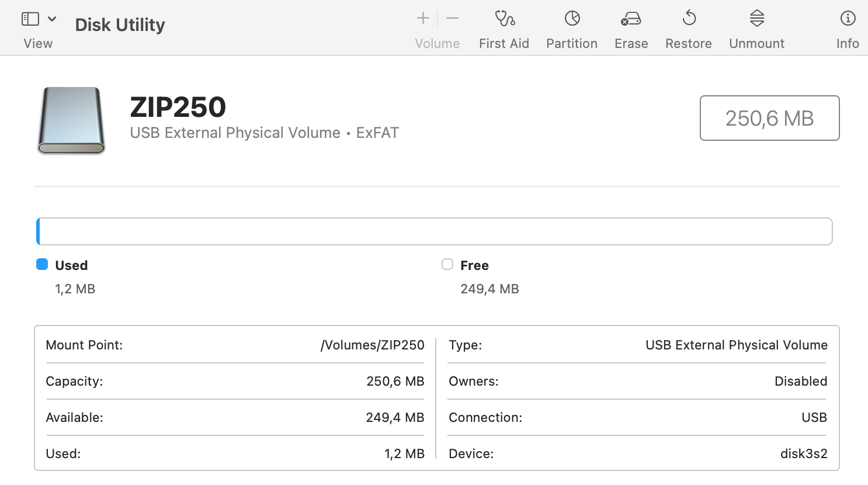Viewport: 868px width, 485px height.
Task: Click the Partition toolbar label
Action: coord(572,44)
